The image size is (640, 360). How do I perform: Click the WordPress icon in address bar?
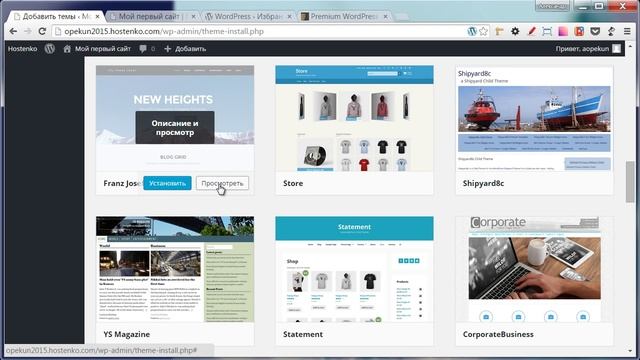[x=472, y=31]
